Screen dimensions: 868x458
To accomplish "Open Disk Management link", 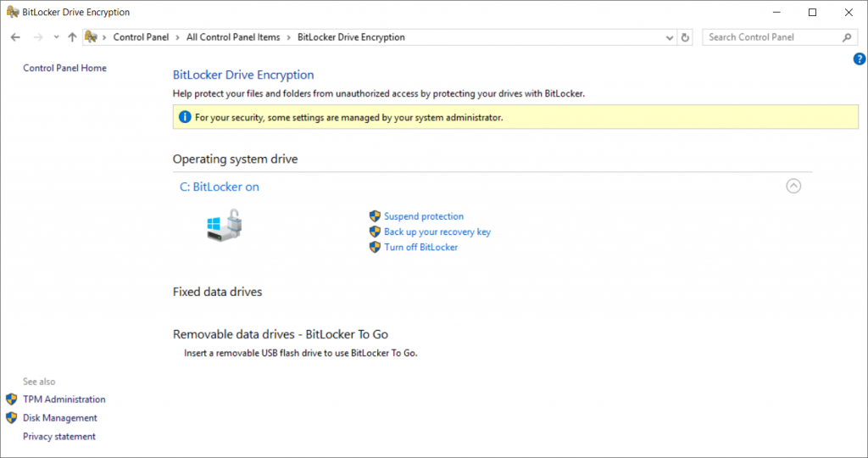I will 60,417.
